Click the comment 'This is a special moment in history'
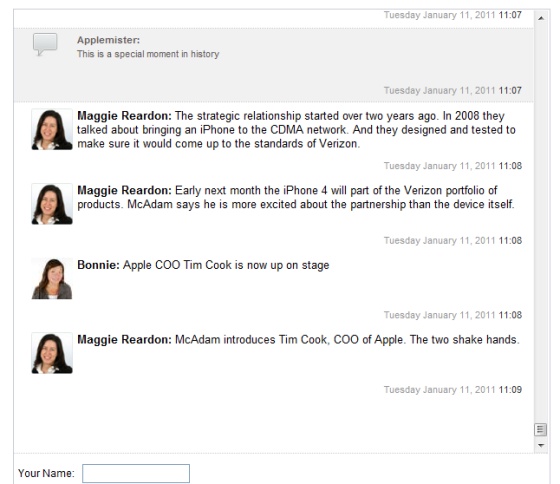 pyautogui.click(x=148, y=54)
